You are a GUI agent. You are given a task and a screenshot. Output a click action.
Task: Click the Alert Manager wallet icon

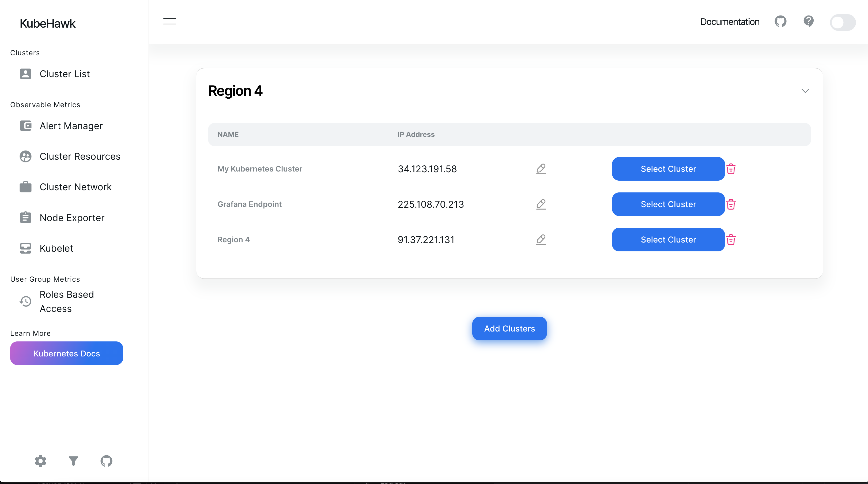tap(26, 126)
